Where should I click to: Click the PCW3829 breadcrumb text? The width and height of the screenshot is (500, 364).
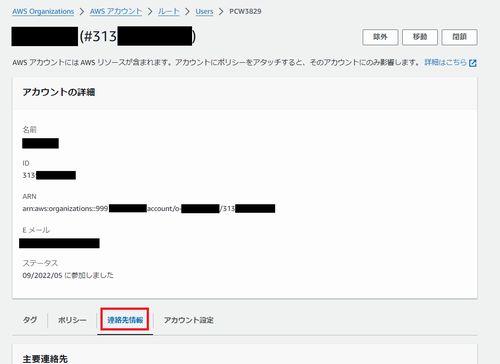point(245,11)
